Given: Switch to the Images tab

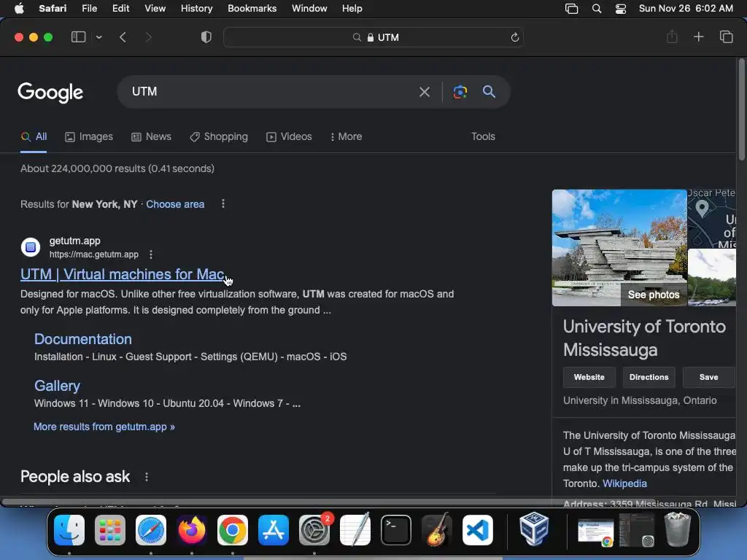Looking at the screenshot, I should (89, 136).
